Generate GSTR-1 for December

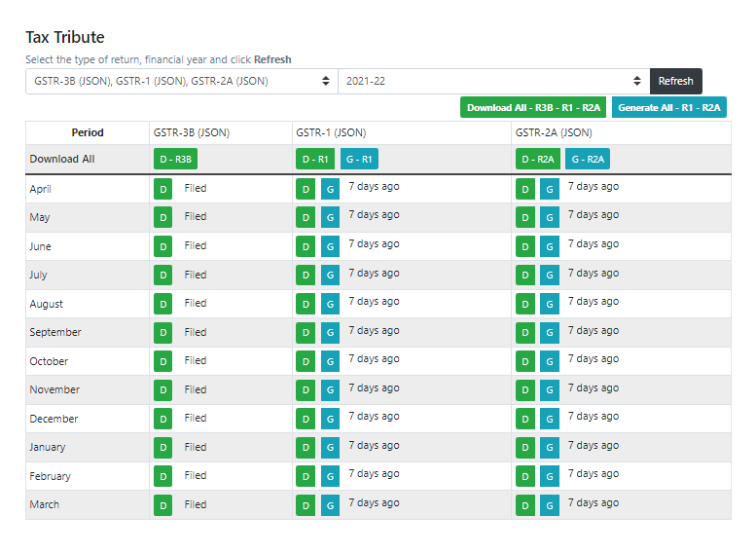tap(330, 419)
